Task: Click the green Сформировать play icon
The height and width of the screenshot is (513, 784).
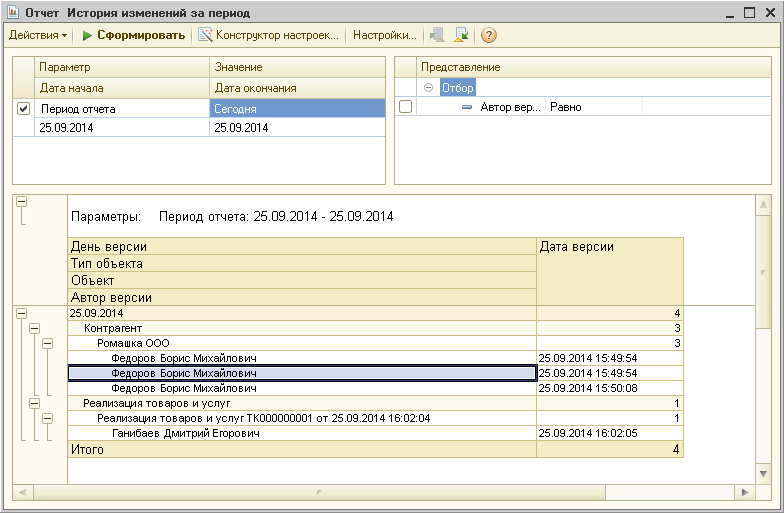Action: (x=87, y=35)
